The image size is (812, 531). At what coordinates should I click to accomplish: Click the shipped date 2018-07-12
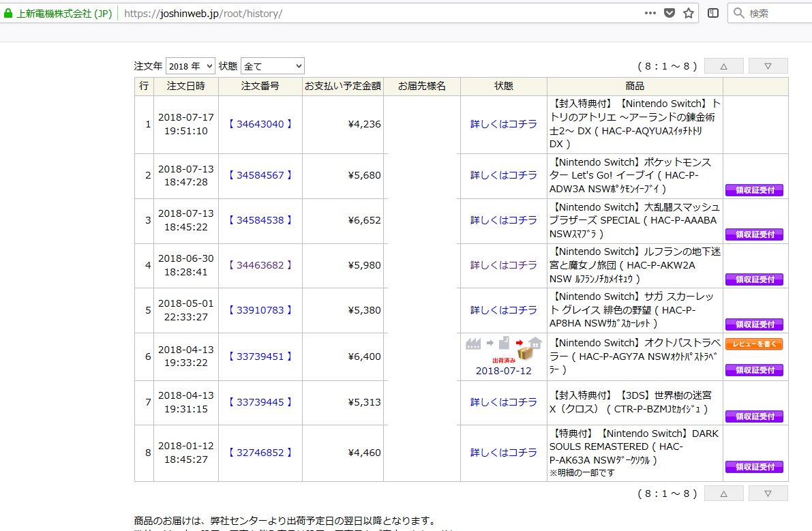[503, 371]
